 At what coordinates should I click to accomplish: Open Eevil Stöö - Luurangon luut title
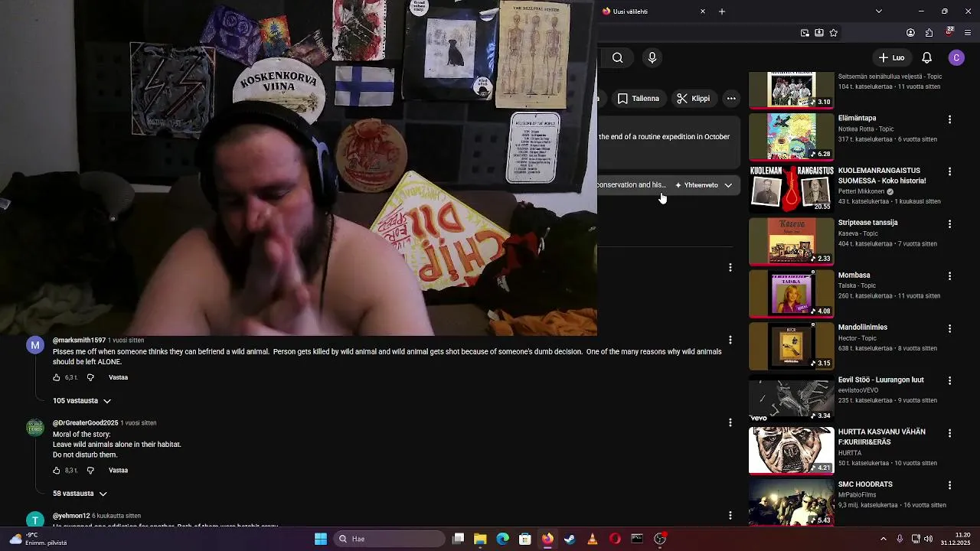coord(881,380)
